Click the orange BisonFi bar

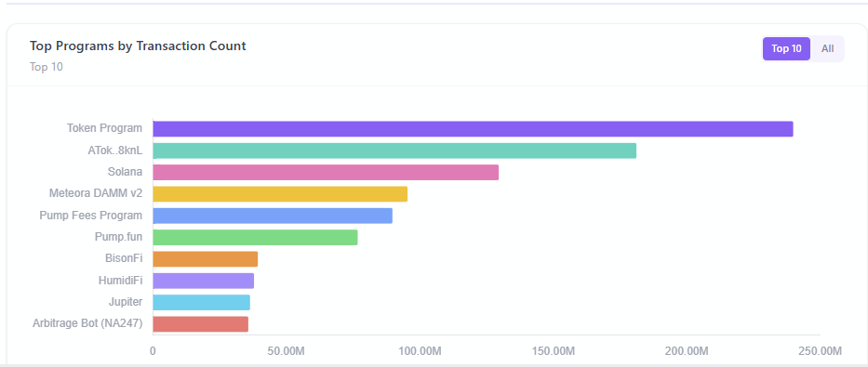(206, 259)
